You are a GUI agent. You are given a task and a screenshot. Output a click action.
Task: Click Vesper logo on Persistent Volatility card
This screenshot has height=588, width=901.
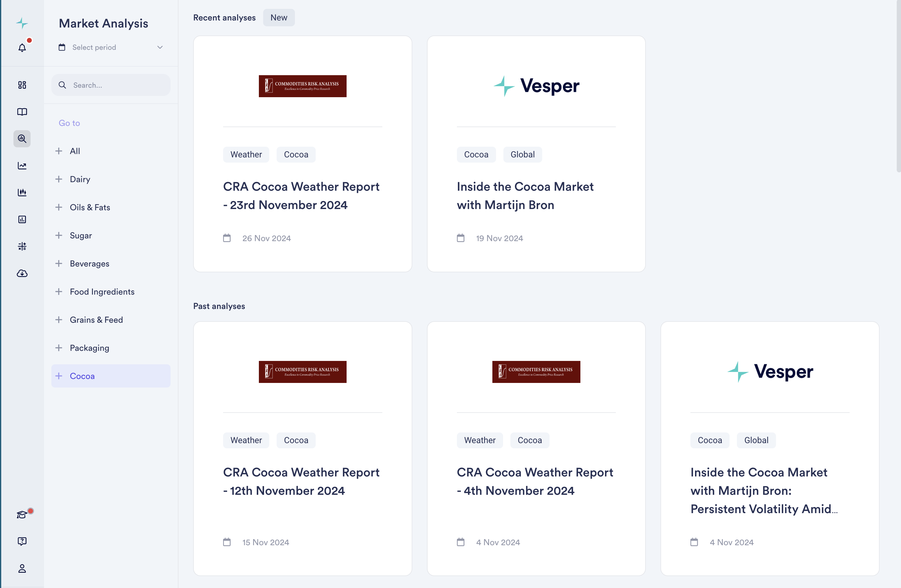pyautogui.click(x=770, y=372)
